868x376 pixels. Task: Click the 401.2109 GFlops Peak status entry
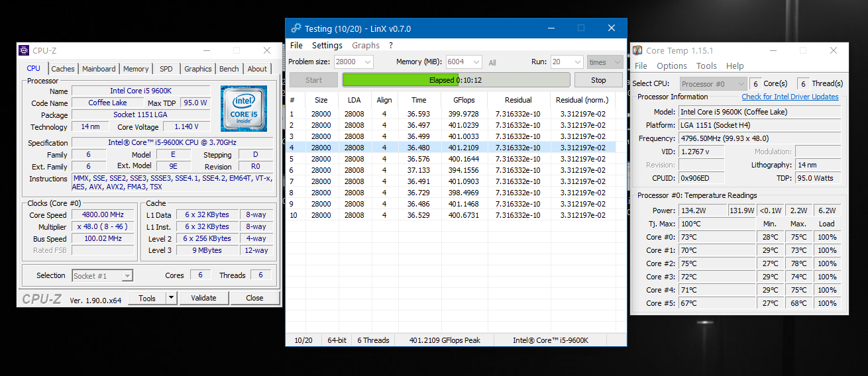(444, 340)
